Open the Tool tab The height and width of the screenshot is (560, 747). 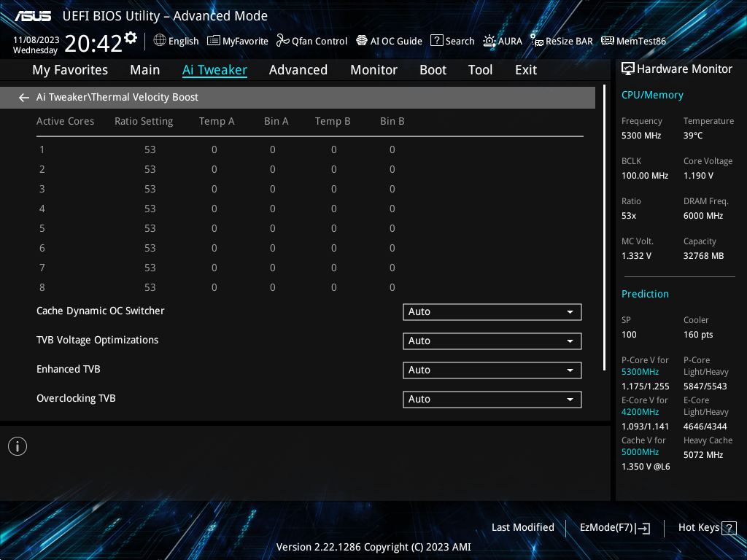[480, 70]
